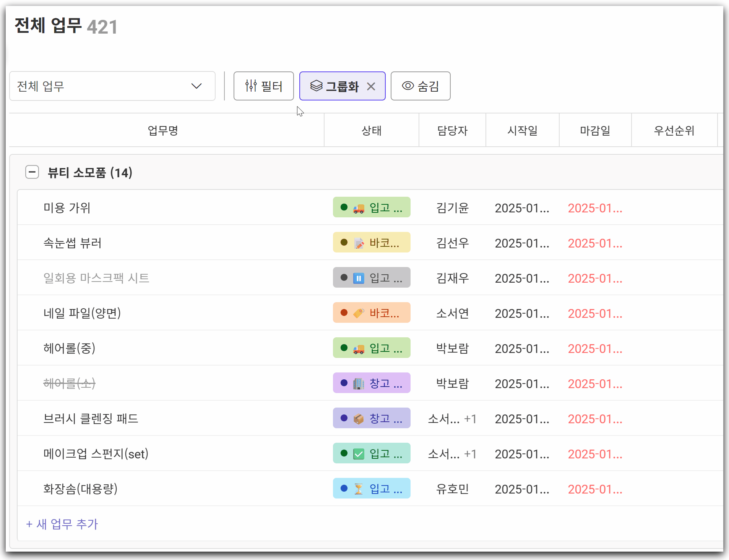This screenshot has width=729, height=560.
Task: Sort by 마감일 column header
Action: pos(595,131)
